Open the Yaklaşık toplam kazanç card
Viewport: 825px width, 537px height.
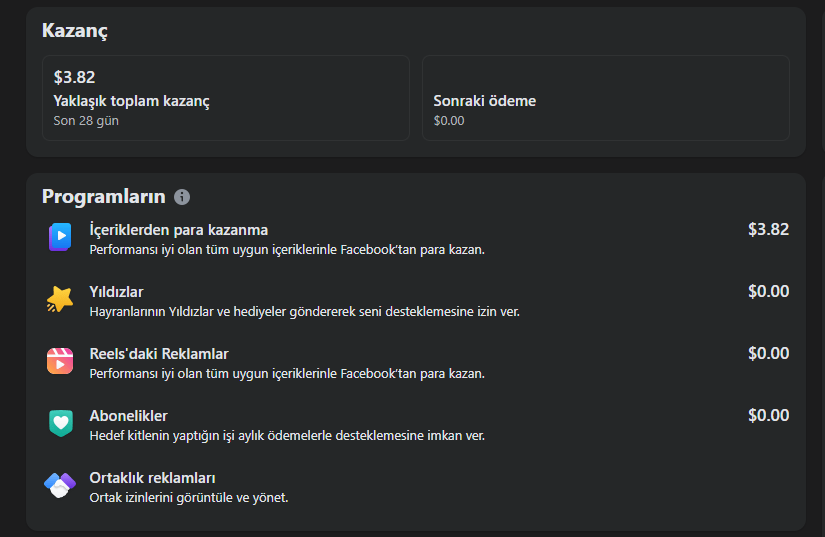pos(226,98)
